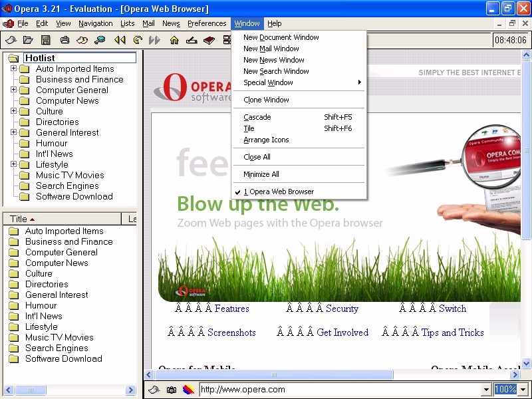532x399 pixels.
Task: Click the multicolored icon beside the address field
Action: click(188, 390)
